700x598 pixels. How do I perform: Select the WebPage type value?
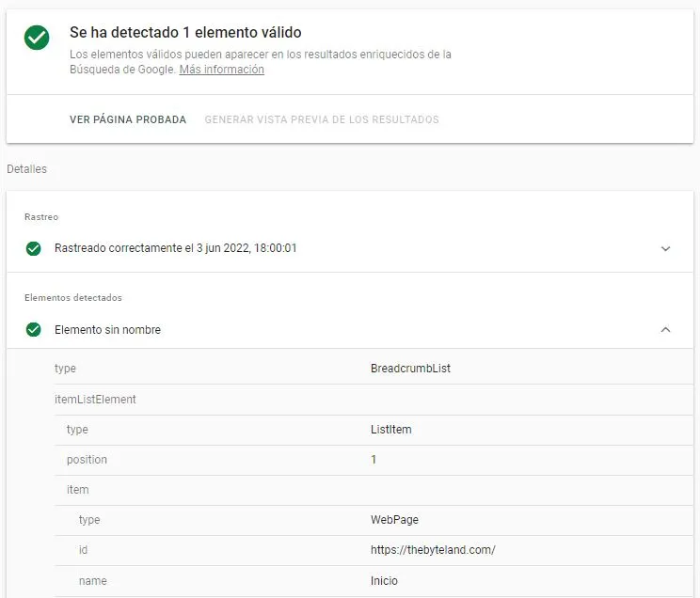(394, 520)
